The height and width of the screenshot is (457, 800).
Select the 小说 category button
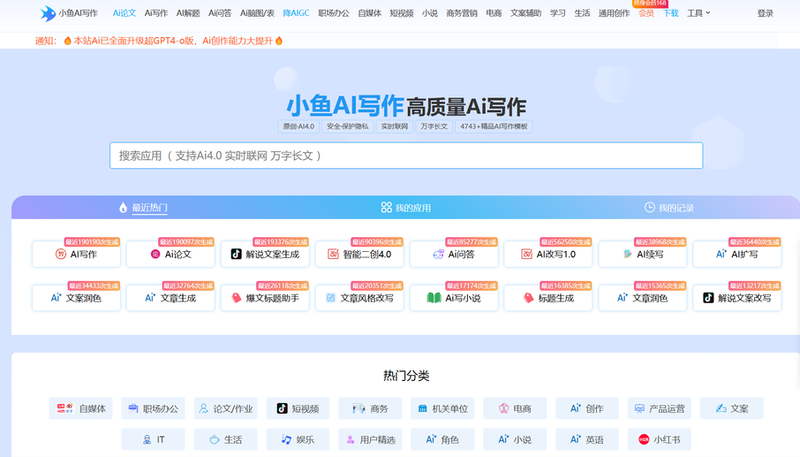515,440
